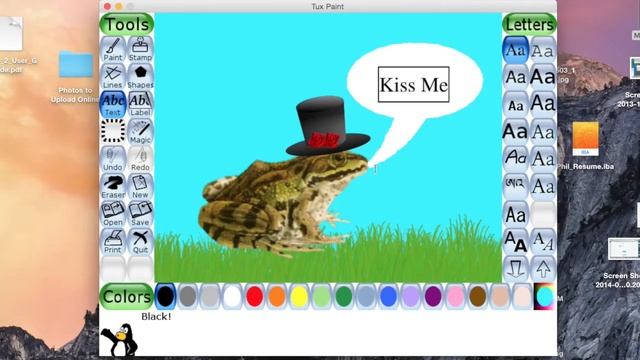Click the highlighted selected Aa font button

pos(515,49)
